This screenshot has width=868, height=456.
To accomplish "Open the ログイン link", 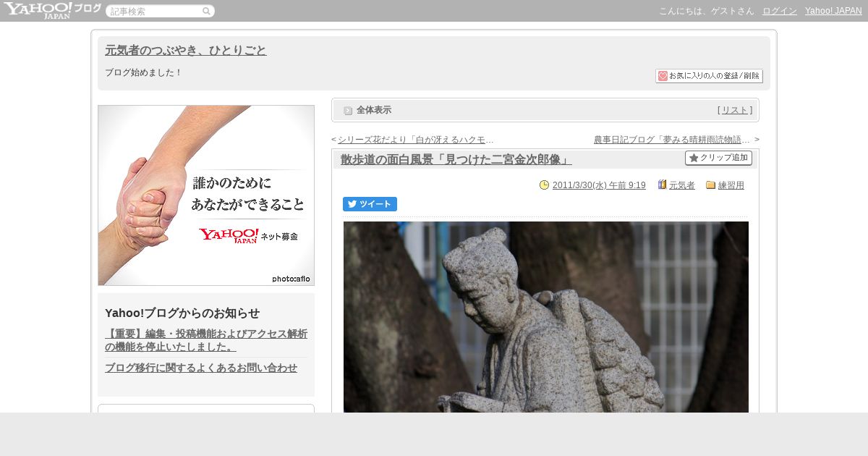I will tap(780, 11).
